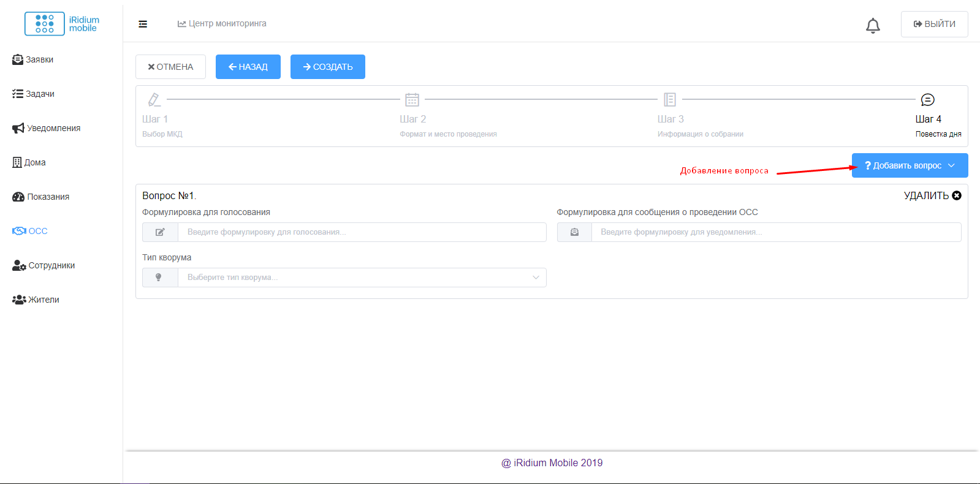This screenshot has width=980, height=484.
Task: Open notifications bell icon
Action: 873,26
